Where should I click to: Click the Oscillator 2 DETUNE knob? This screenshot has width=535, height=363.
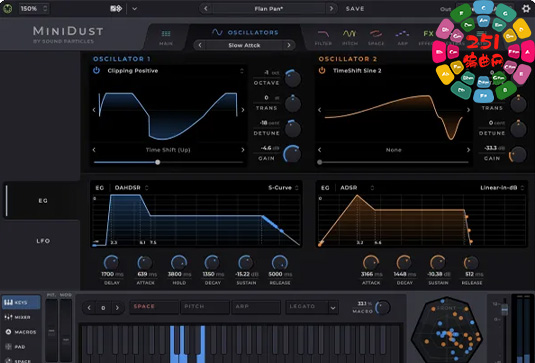click(518, 129)
